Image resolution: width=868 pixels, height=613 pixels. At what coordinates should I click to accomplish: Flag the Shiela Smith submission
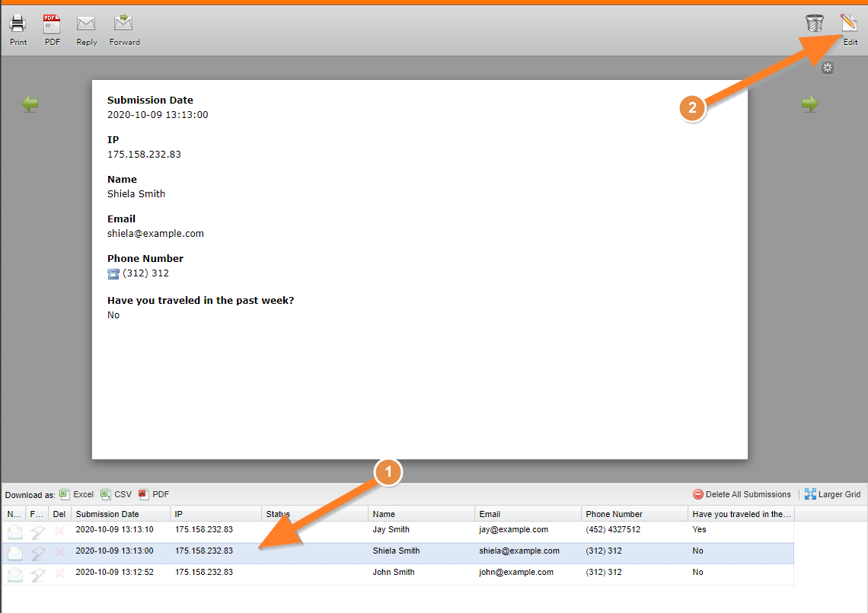click(37, 553)
